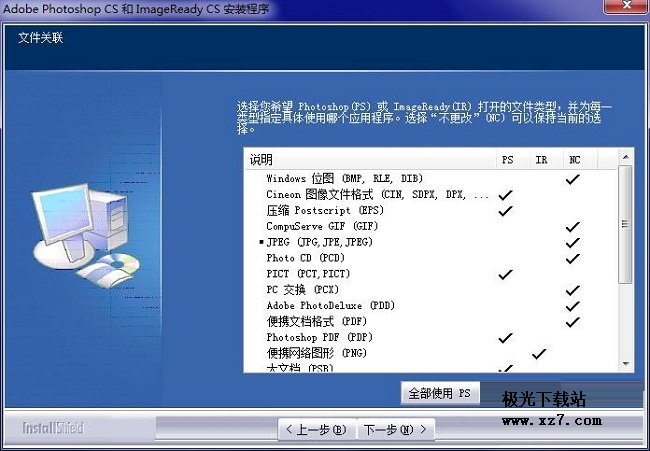
Task: Click the 说明 column header
Action: click(372, 160)
